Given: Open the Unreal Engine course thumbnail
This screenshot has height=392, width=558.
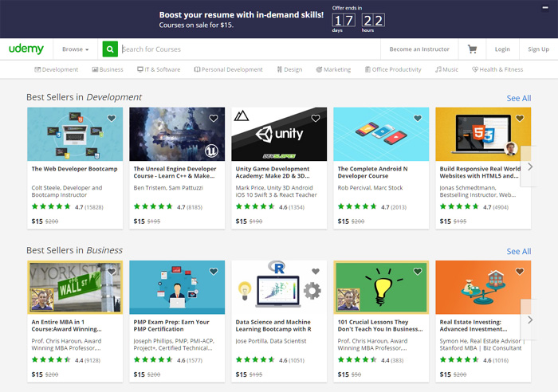Looking at the screenshot, I should tap(177, 134).
